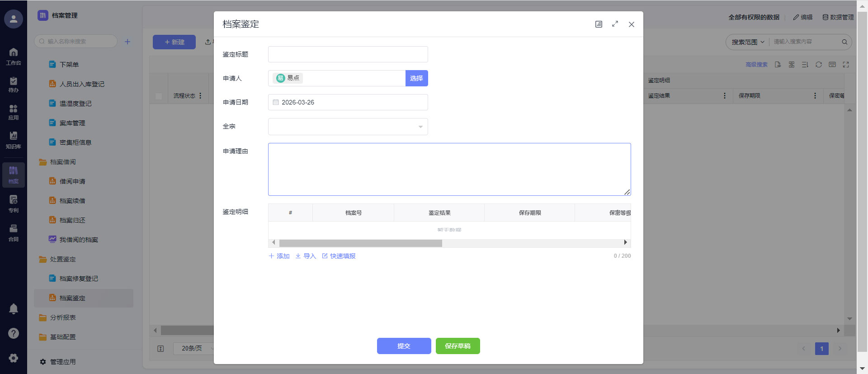The image size is (868, 374).
Task: Click the 鉴定标题 input field
Action: (x=348, y=54)
